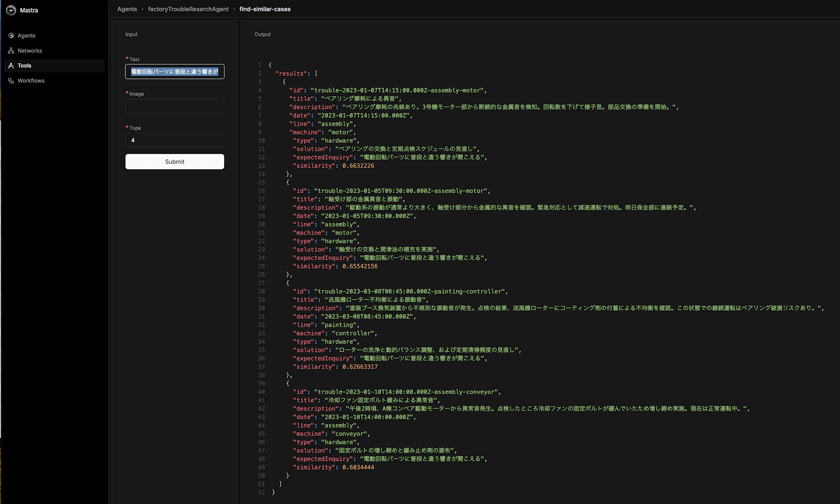The image size is (840, 504).
Task: Go to the Networks sidebar item
Action: (55, 51)
